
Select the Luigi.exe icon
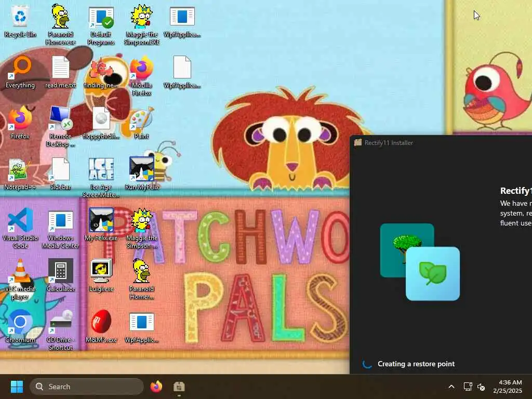(x=101, y=275)
